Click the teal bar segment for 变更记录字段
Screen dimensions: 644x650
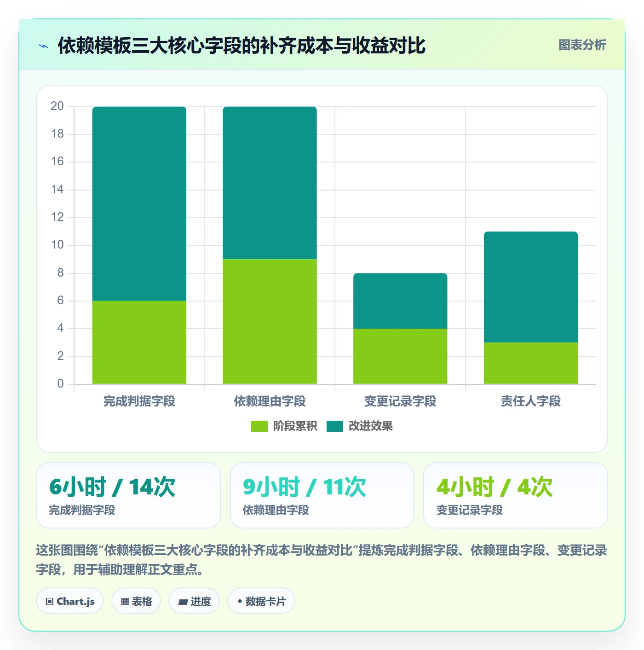click(x=400, y=301)
